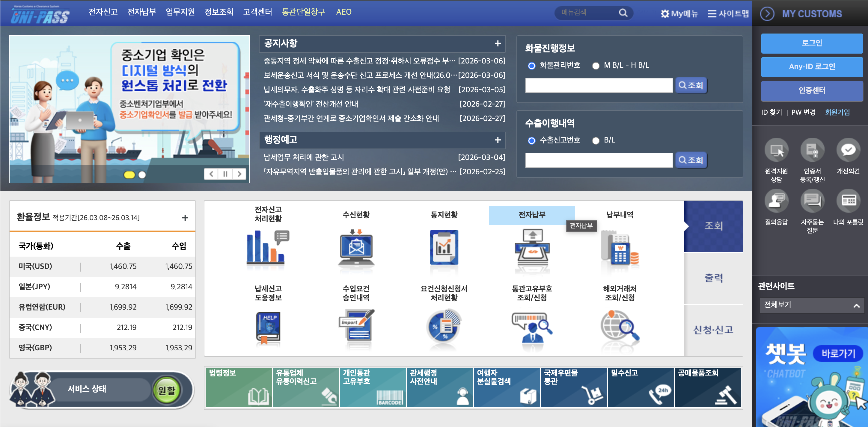
Task: Pause the banner slideshow
Action: 225,174
